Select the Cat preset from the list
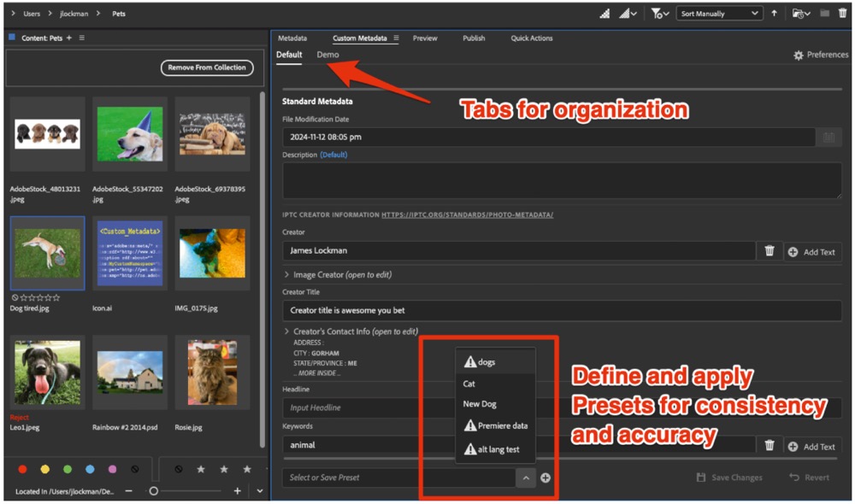Image resolution: width=855 pixels, height=504 pixels. coord(469,384)
